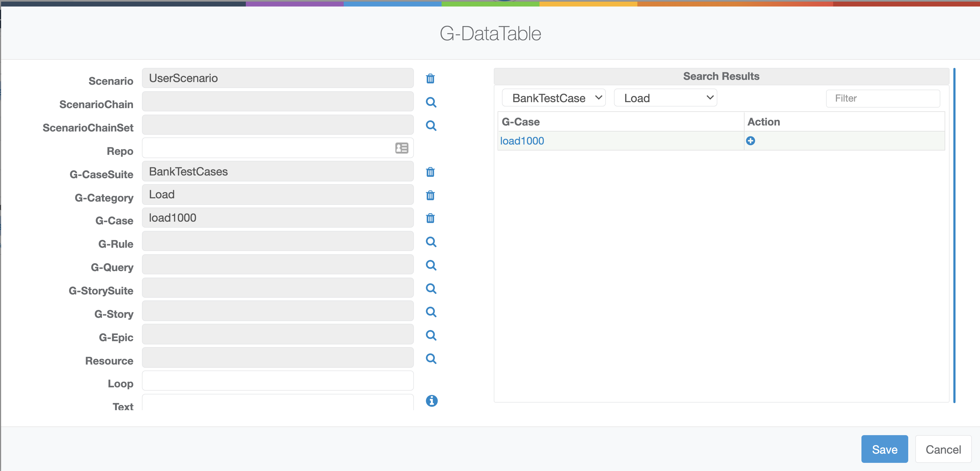The height and width of the screenshot is (471, 980).
Task: Remove the G-CaseSuite BankTestCases value
Action: coord(430,172)
